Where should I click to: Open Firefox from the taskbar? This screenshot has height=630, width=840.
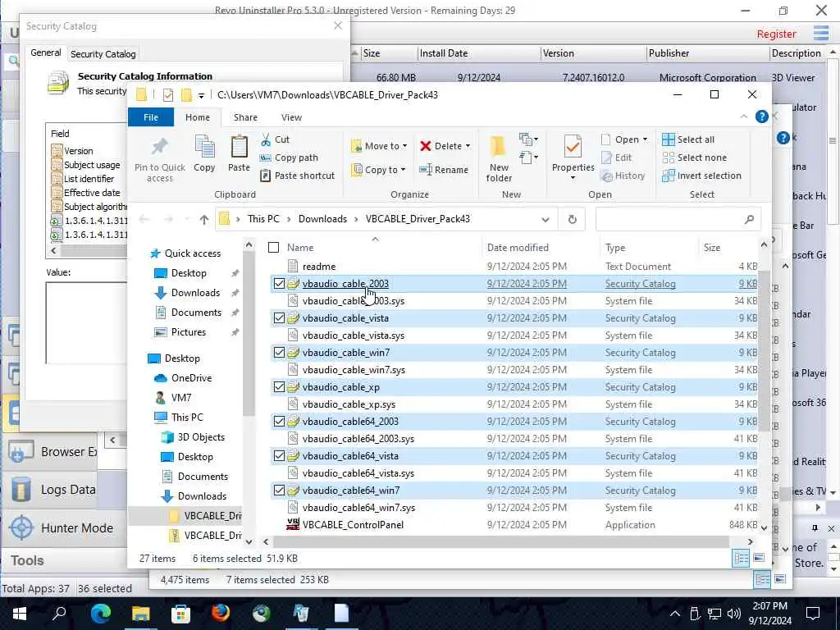(x=220, y=613)
